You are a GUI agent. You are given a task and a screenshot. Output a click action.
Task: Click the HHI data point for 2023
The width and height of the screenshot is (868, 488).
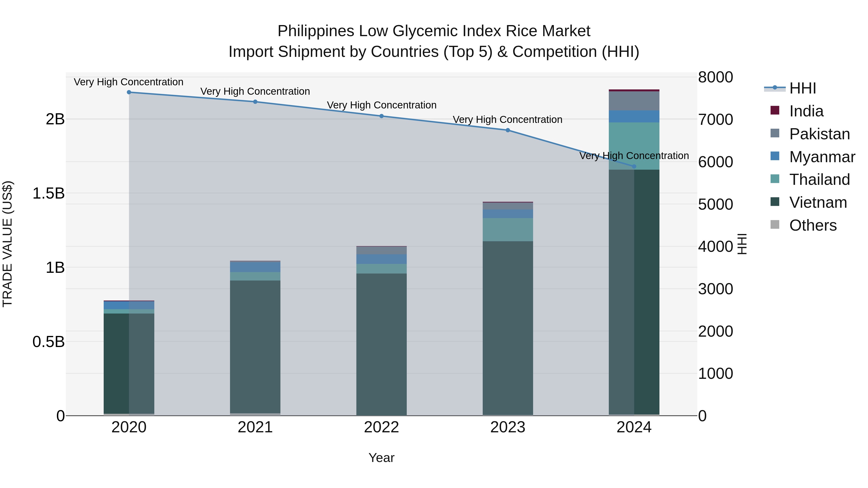[508, 130]
